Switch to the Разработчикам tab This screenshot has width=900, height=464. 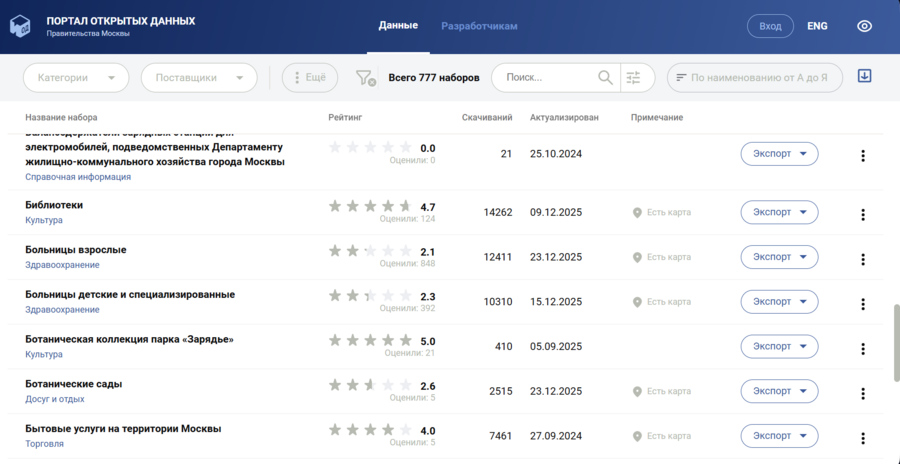click(x=479, y=26)
